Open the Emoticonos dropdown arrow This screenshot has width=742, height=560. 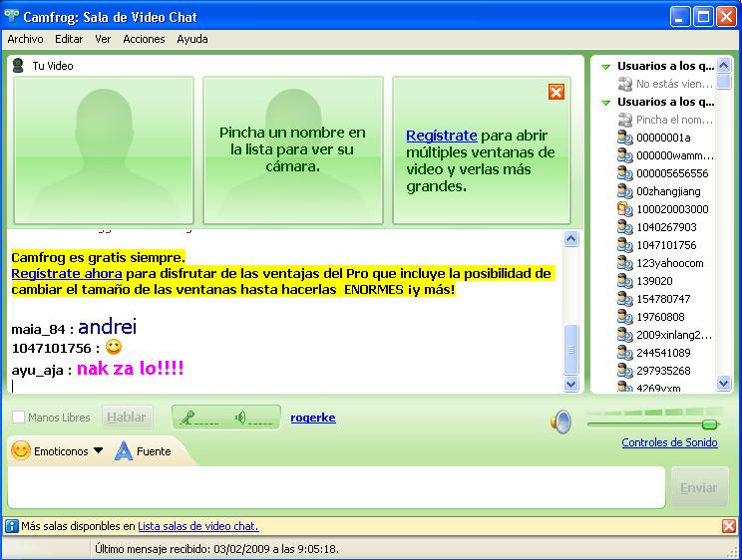click(x=98, y=450)
